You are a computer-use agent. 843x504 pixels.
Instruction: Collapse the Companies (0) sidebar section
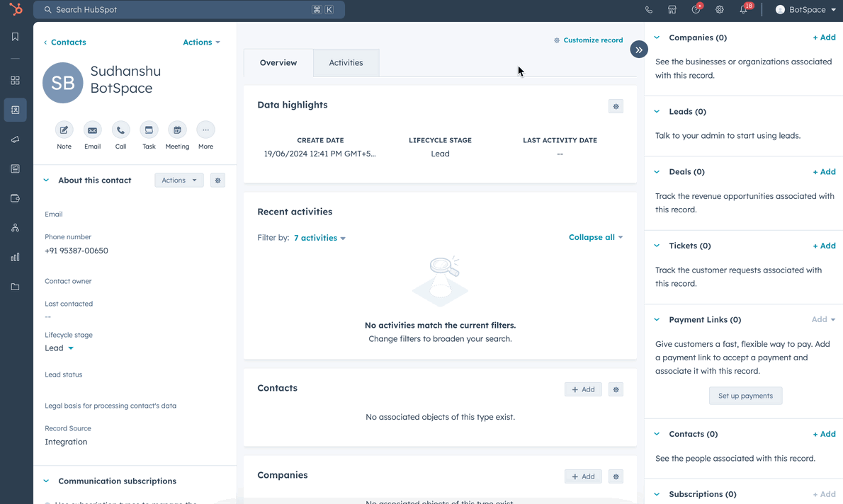point(657,38)
